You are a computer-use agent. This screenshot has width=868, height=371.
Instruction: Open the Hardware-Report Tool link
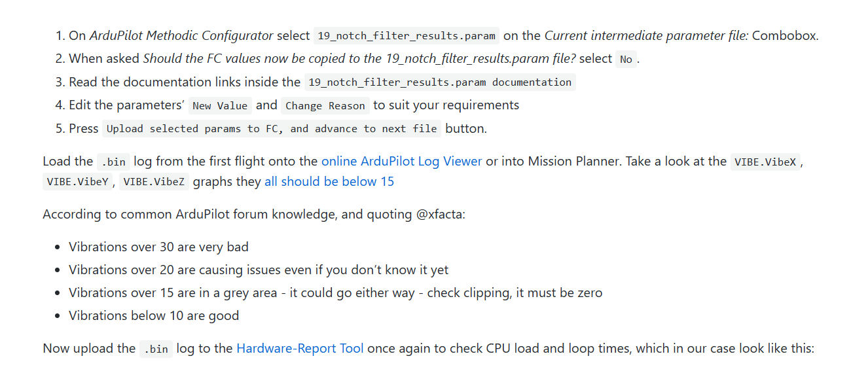[300, 348]
